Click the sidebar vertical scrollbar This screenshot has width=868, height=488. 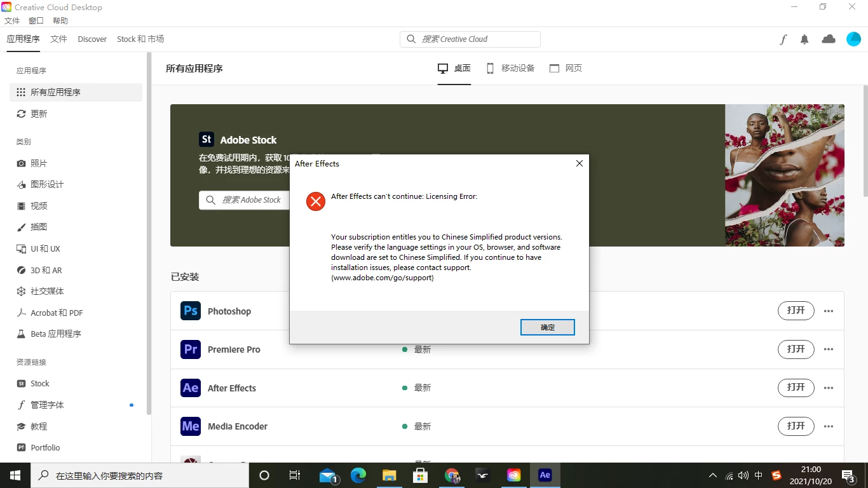click(x=149, y=234)
